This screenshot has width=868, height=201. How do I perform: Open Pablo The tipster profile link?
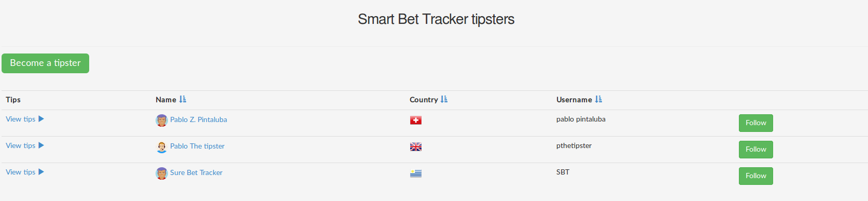[197, 146]
